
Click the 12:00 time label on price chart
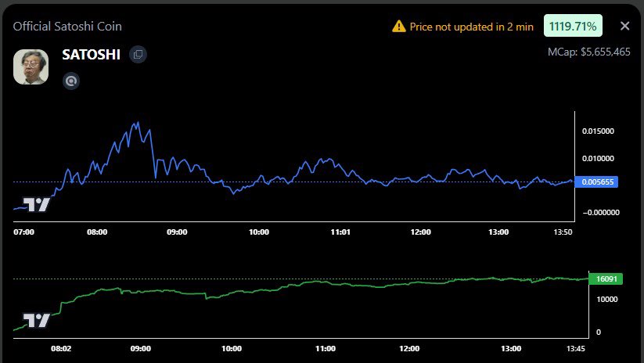click(x=420, y=232)
